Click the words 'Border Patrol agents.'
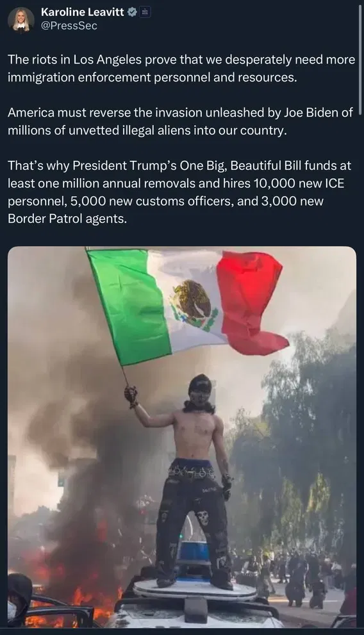Viewport: 364px width, 635px height. 67,219
